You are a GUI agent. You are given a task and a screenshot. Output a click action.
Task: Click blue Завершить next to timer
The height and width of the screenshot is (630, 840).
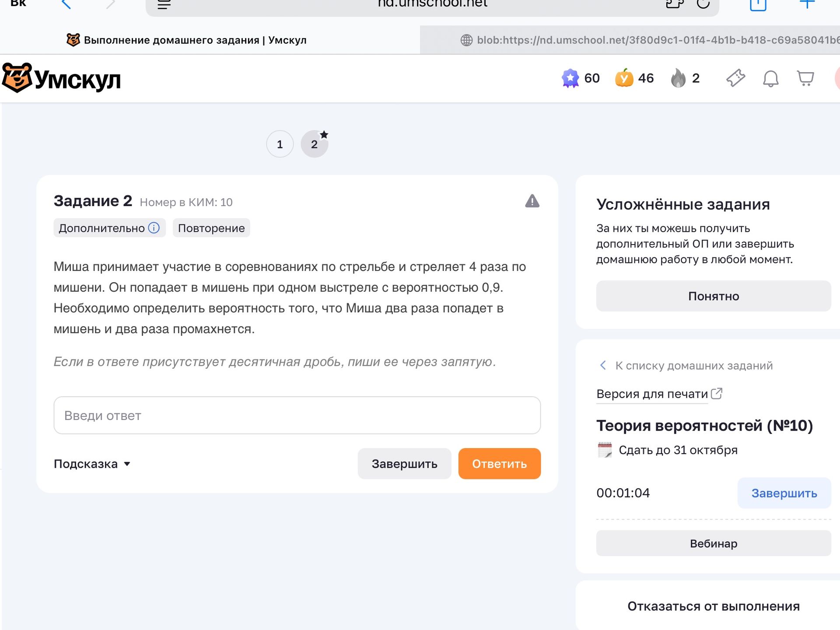784,493
